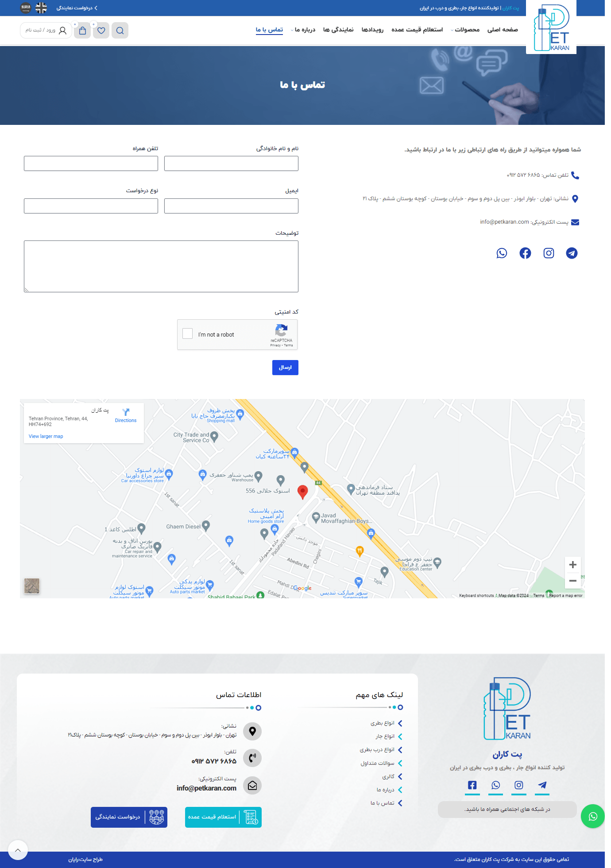Click the envelope icon beside info@petkaran.com
611x868 pixels.
575,222
